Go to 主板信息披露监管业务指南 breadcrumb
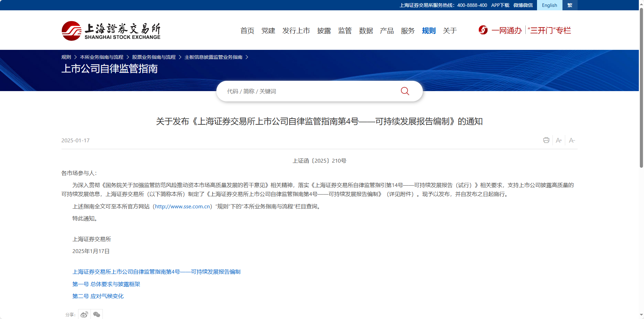The height and width of the screenshot is (319, 644). (x=213, y=57)
